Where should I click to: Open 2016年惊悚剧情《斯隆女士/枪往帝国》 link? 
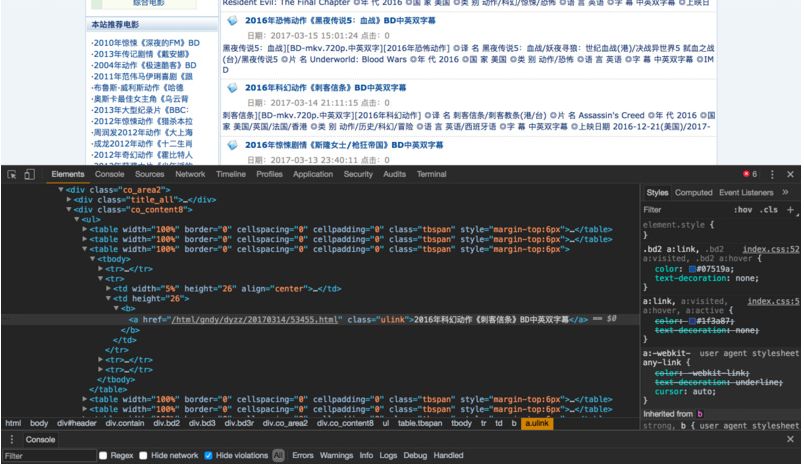[344, 145]
